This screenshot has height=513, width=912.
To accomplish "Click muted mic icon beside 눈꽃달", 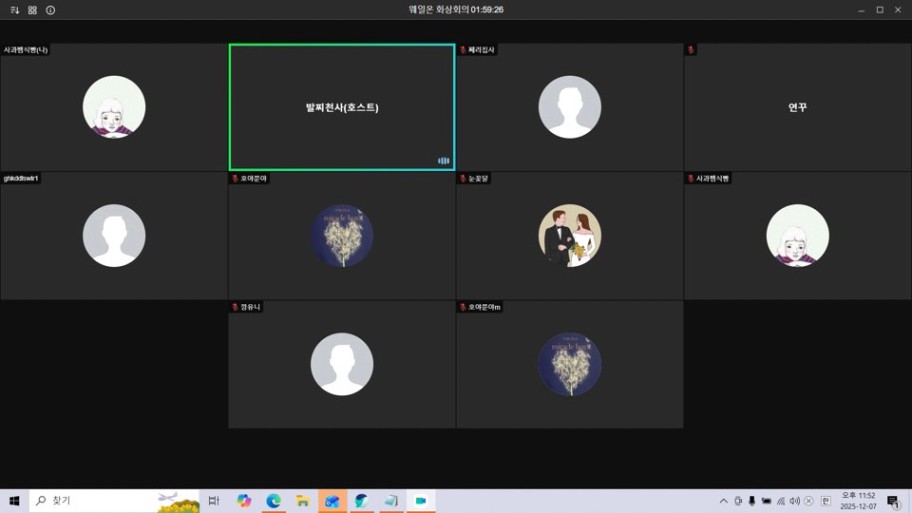I will tap(463, 179).
